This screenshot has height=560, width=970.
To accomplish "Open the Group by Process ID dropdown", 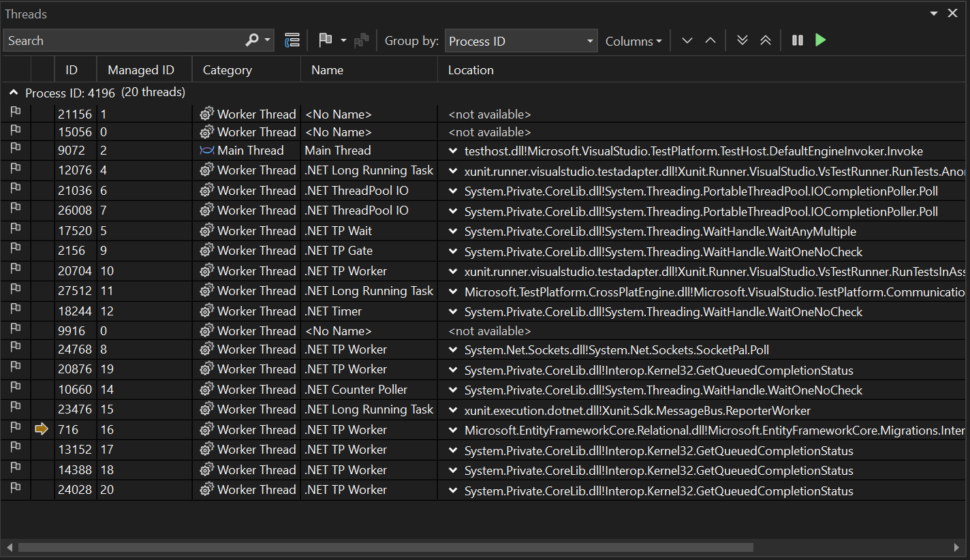I will tap(521, 41).
